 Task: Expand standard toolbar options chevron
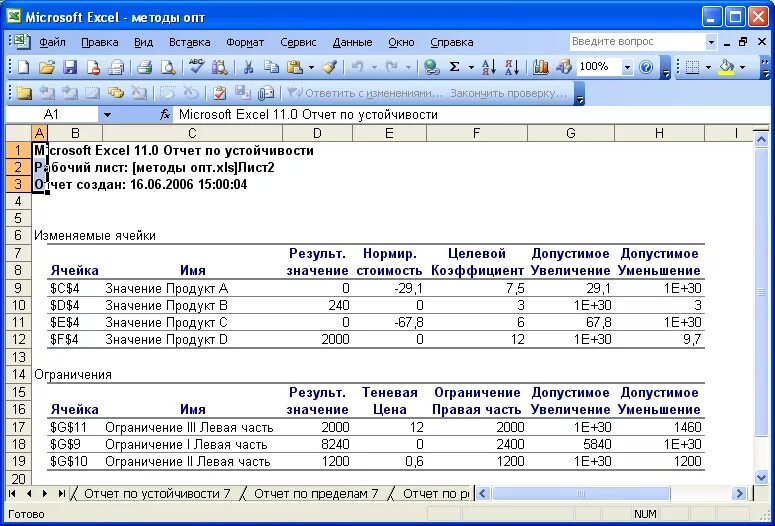[666, 69]
